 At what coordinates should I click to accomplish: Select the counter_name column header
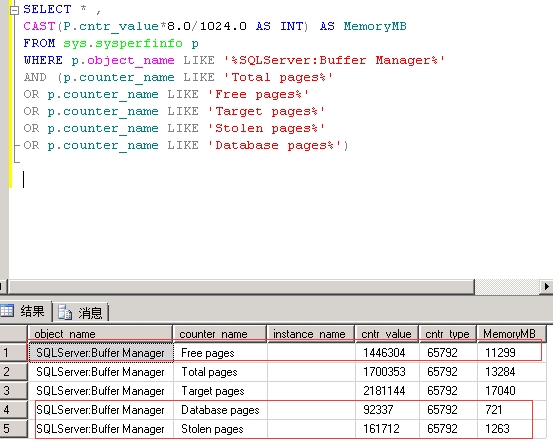(x=220, y=334)
